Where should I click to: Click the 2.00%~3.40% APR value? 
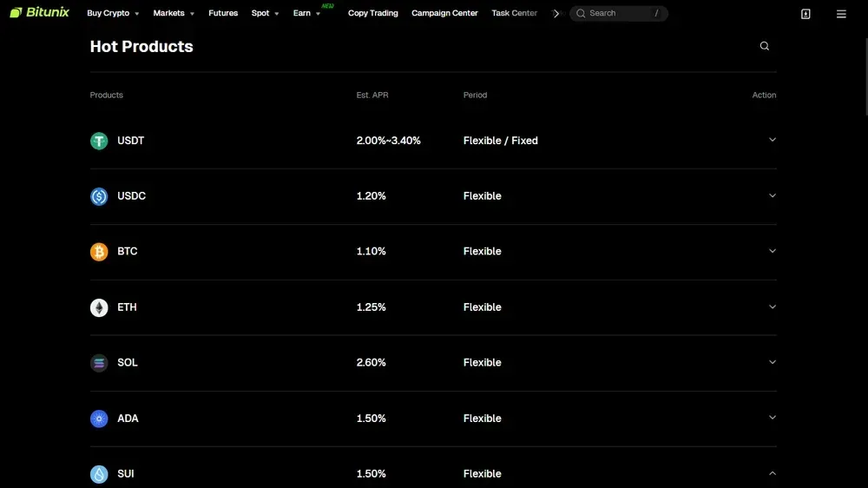coord(389,141)
